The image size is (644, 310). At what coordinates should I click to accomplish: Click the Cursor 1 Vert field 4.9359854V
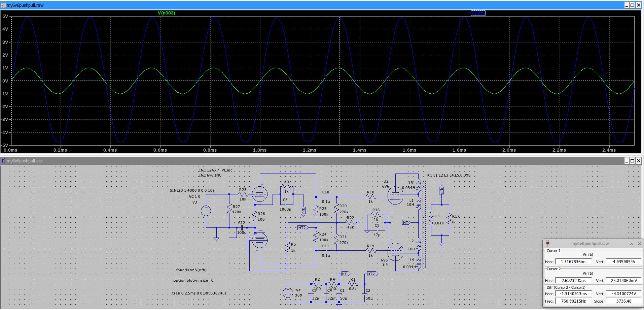(623, 261)
